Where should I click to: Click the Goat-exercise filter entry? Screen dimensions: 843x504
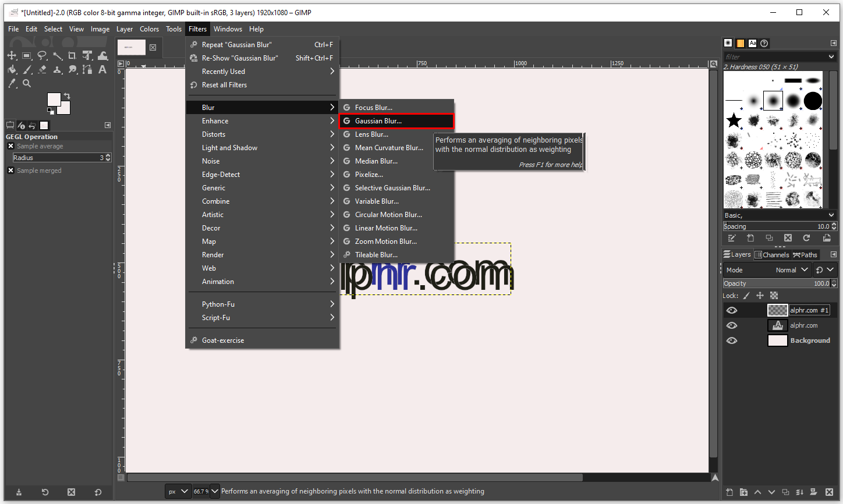(262, 340)
